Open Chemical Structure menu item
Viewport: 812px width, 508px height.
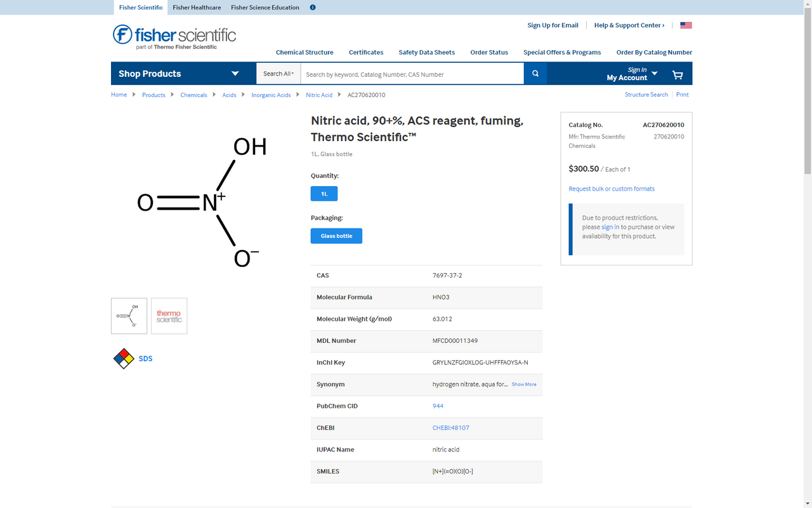point(304,52)
